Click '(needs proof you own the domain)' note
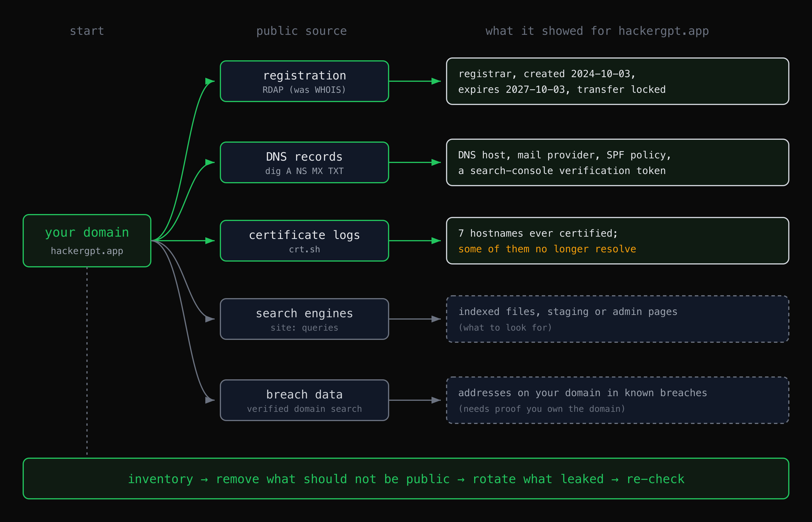812x522 pixels. click(x=541, y=409)
